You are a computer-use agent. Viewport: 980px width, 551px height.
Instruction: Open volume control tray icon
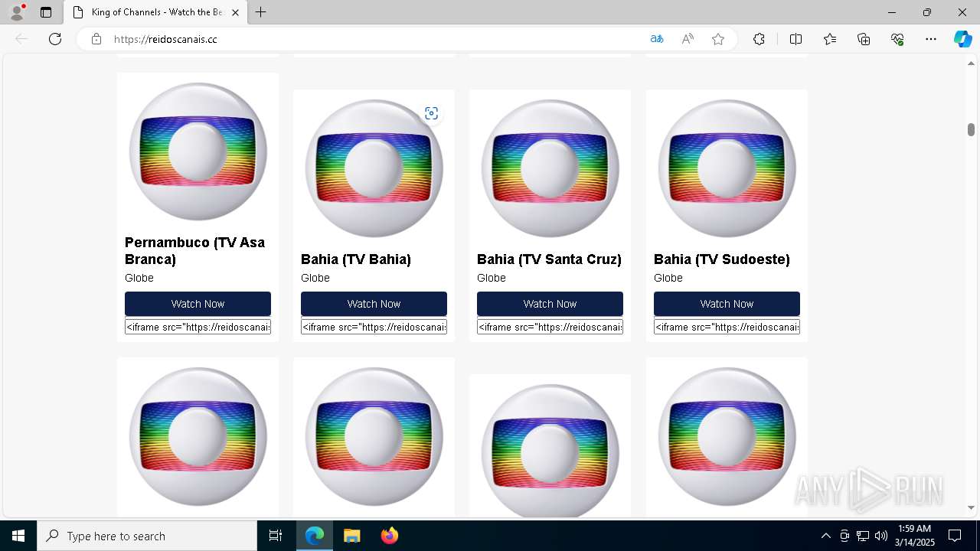coord(881,536)
